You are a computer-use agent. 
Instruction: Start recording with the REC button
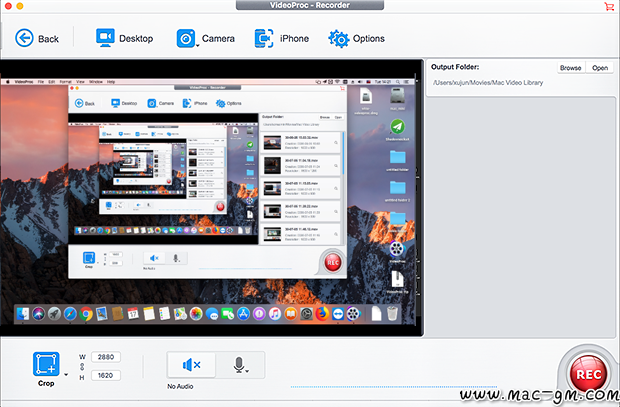[x=588, y=374]
